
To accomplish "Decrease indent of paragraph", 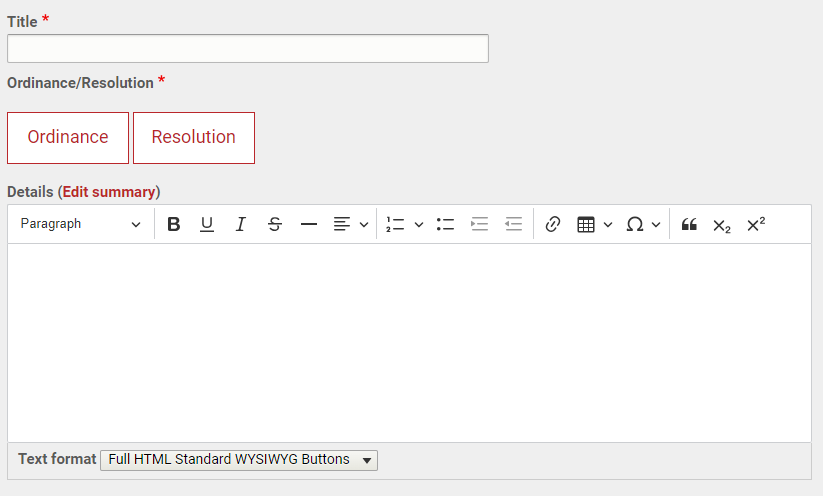I will 513,224.
